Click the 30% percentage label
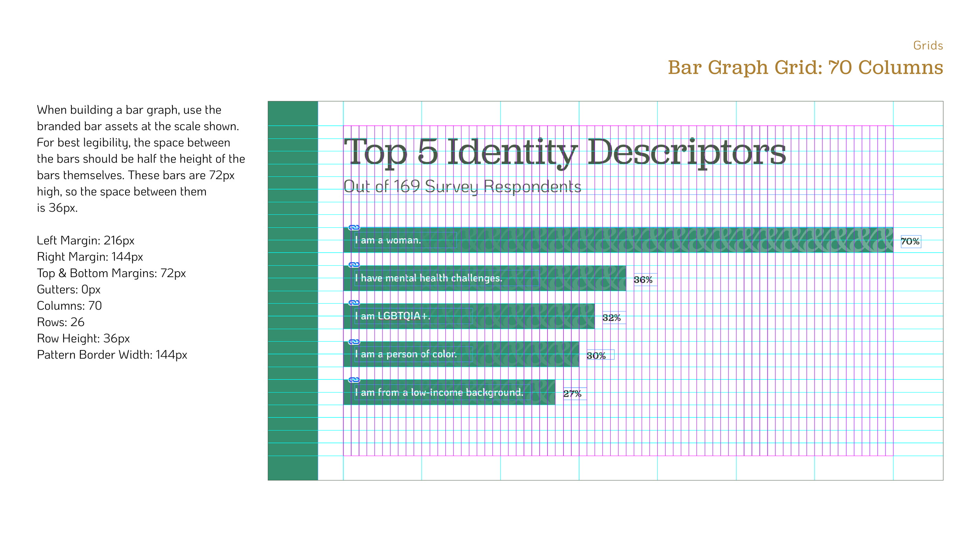 click(x=596, y=355)
